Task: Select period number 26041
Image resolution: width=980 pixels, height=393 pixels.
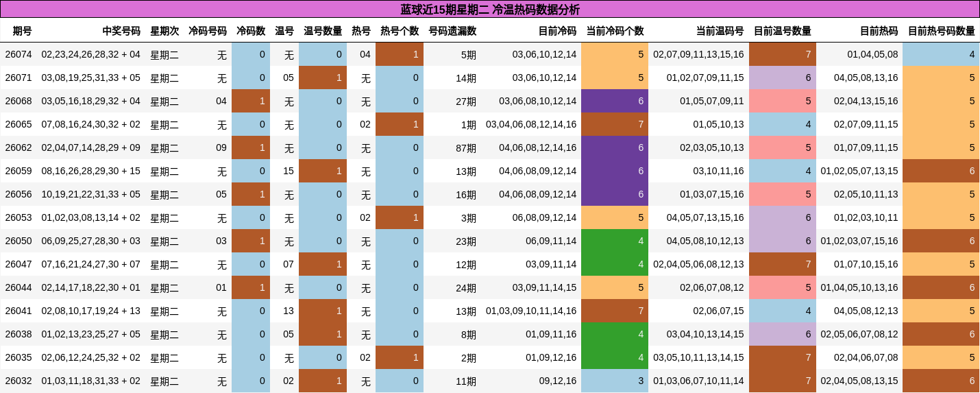Action: click(19, 311)
